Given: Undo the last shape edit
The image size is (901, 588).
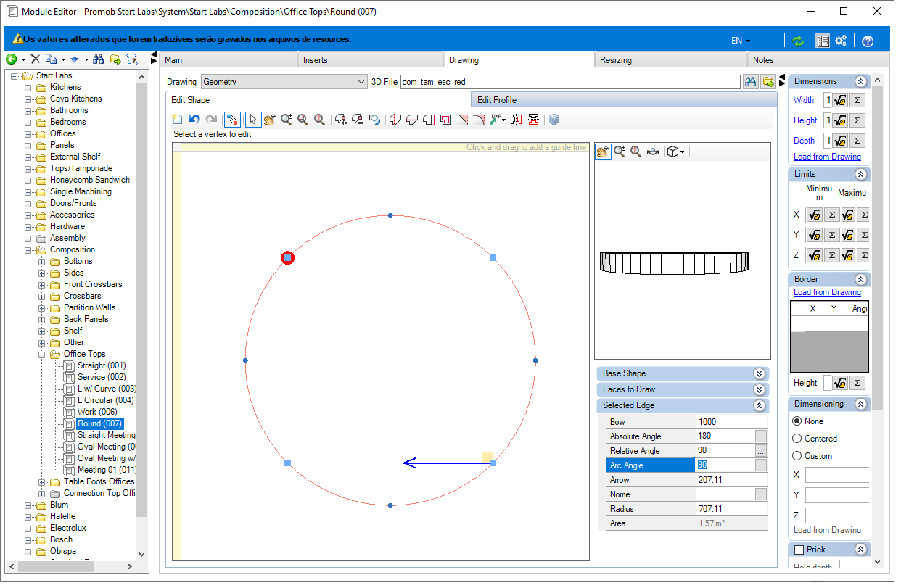Looking at the screenshot, I should 194,120.
